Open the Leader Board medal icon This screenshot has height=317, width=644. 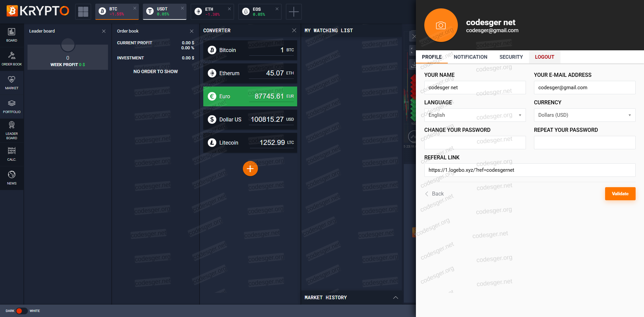click(x=12, y=125)
